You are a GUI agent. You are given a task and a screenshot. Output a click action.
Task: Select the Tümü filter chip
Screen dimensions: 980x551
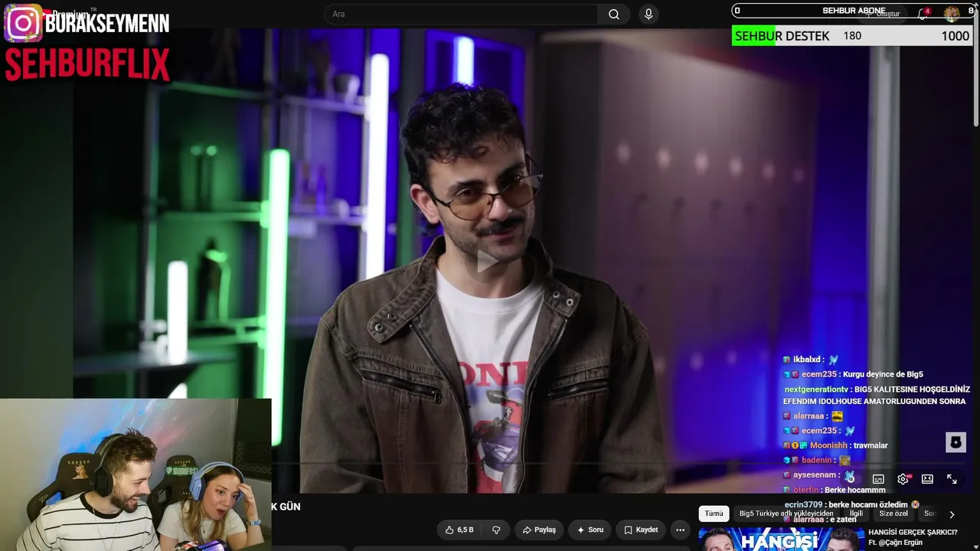click(x=714, y=514)
